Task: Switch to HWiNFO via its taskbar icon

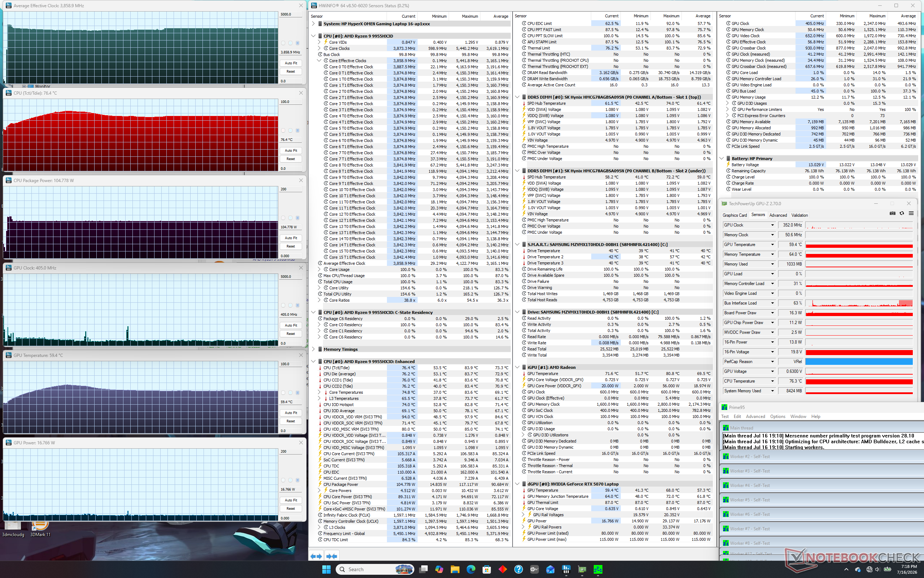Action: point(566,569)
